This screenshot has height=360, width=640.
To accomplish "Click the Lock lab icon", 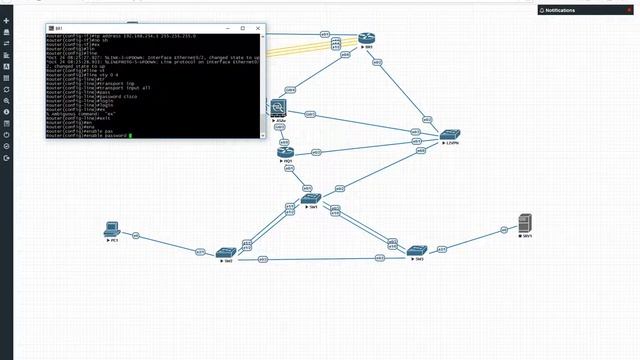I will pos(6,146).
